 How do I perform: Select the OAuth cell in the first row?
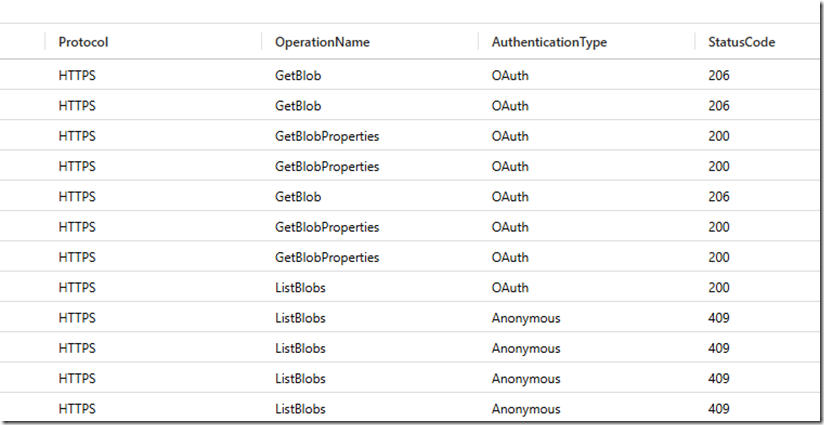(510, 75)
